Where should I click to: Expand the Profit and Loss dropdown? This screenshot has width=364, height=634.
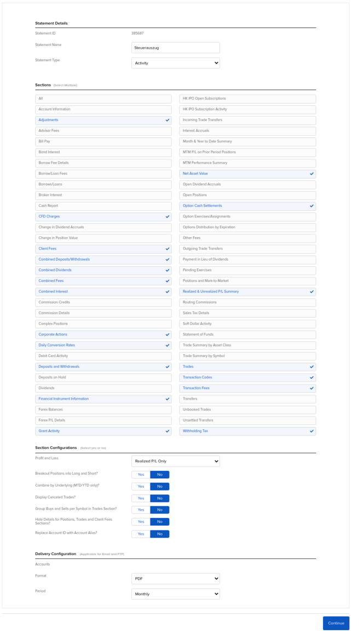coord(175,461)
